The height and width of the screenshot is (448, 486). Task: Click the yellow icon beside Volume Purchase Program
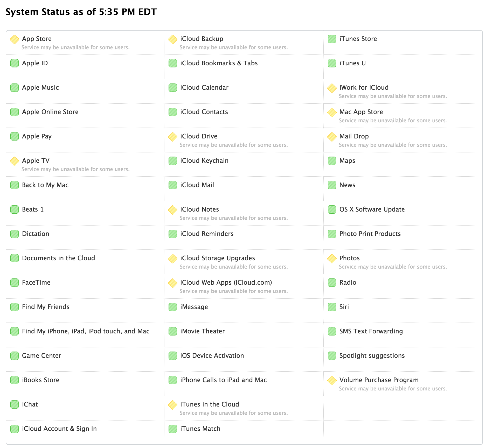(332, 381)
